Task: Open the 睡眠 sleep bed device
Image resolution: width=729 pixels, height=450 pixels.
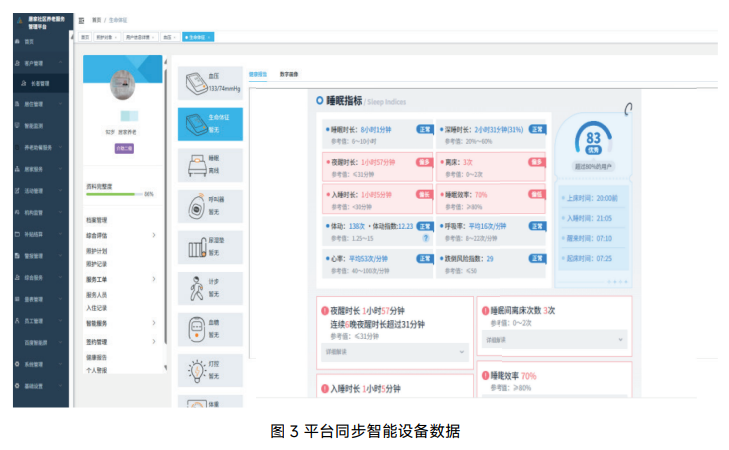Action: click(210, 164)
